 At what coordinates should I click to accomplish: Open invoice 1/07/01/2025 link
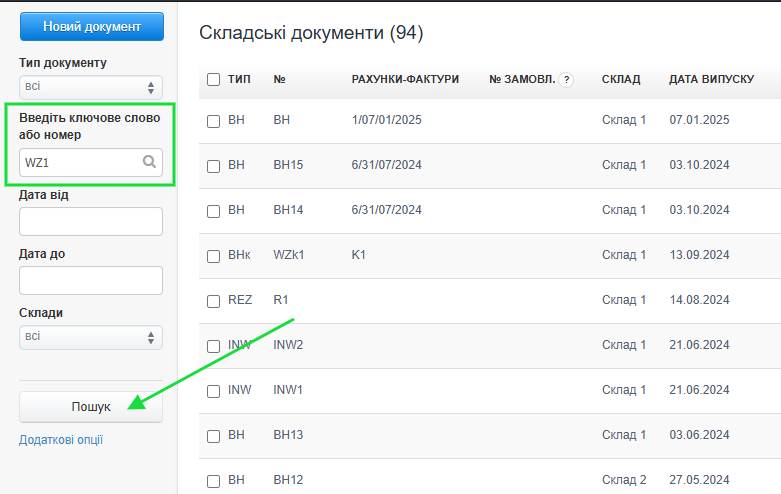pyautogui.click(x=387, y=120)
